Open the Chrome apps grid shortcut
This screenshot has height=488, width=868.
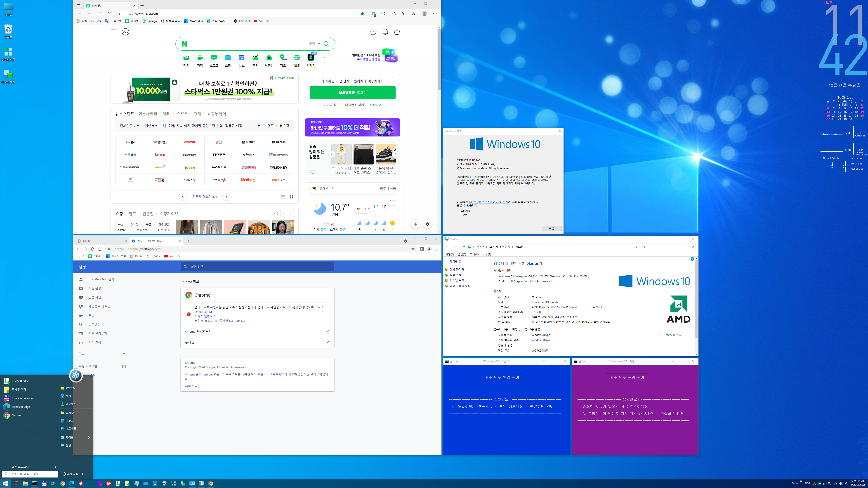(78, 256)
